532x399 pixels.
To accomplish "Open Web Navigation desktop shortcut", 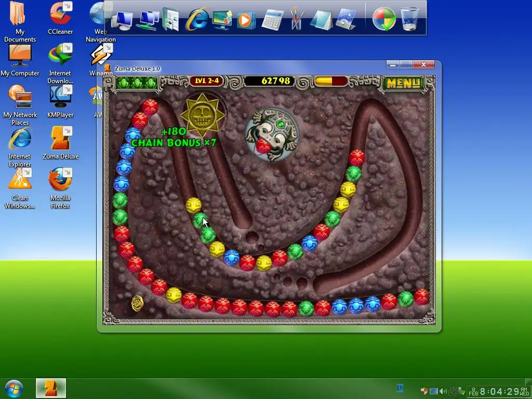I will 99,22.
